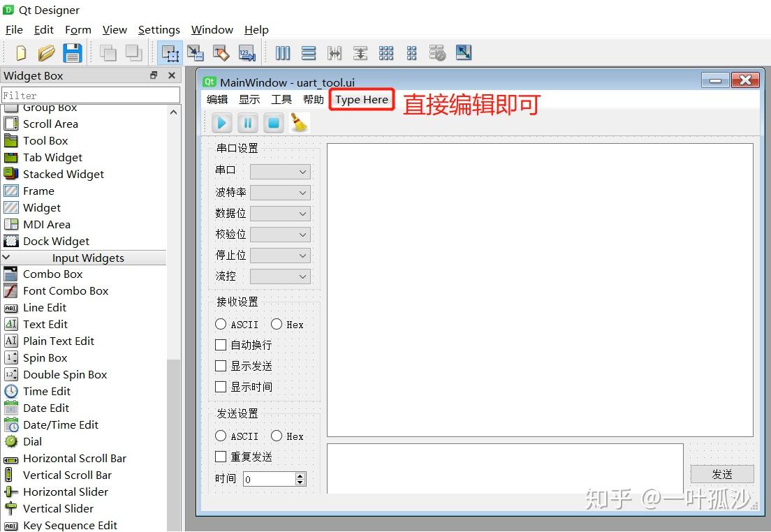Click the Adjust Size toolbar icon

pyautogui.click(x=463, y=52)
